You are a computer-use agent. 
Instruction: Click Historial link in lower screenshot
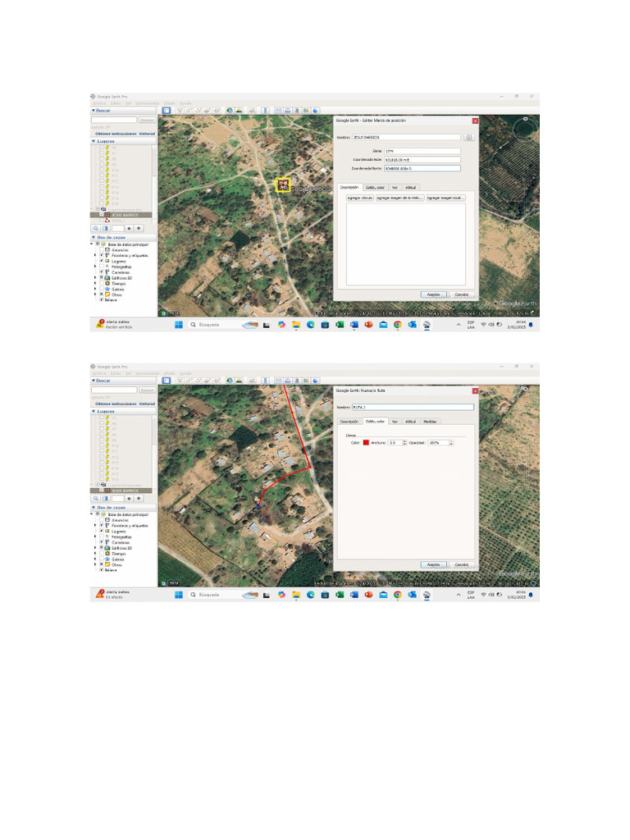point(148,404)
